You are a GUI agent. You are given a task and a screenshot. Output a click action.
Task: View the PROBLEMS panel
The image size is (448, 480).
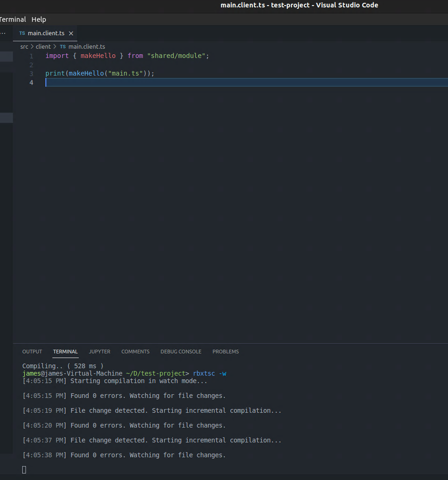click(226, 352)
